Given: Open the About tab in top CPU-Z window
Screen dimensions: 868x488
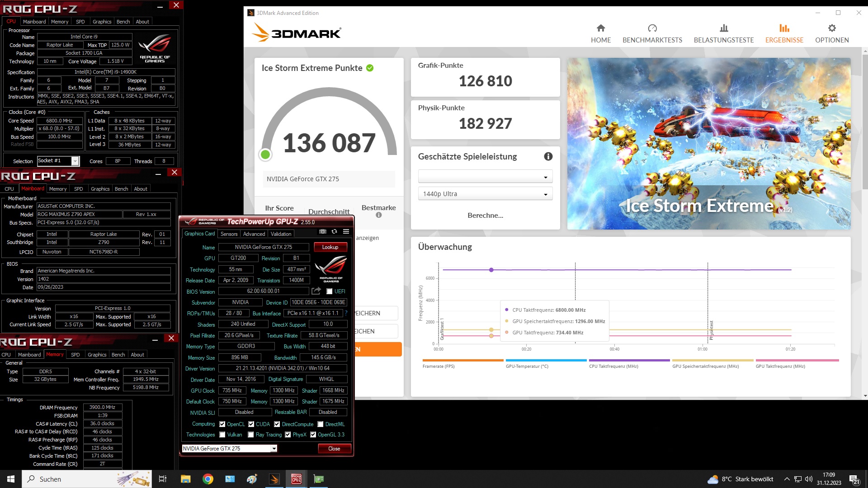Looking at the screenshot, I should (142, 22).
